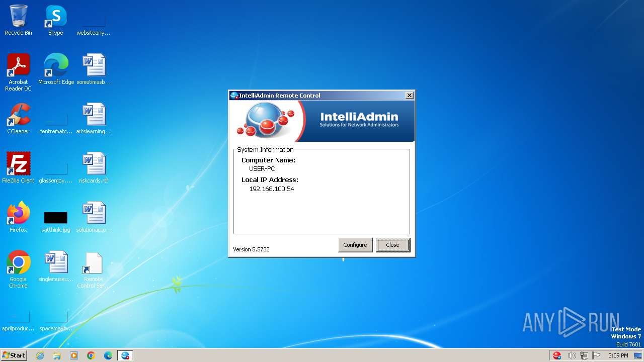644x362 pixels.
Task: Click the Close button in IntelliAdmin dialog
Action: coord(392,245)
